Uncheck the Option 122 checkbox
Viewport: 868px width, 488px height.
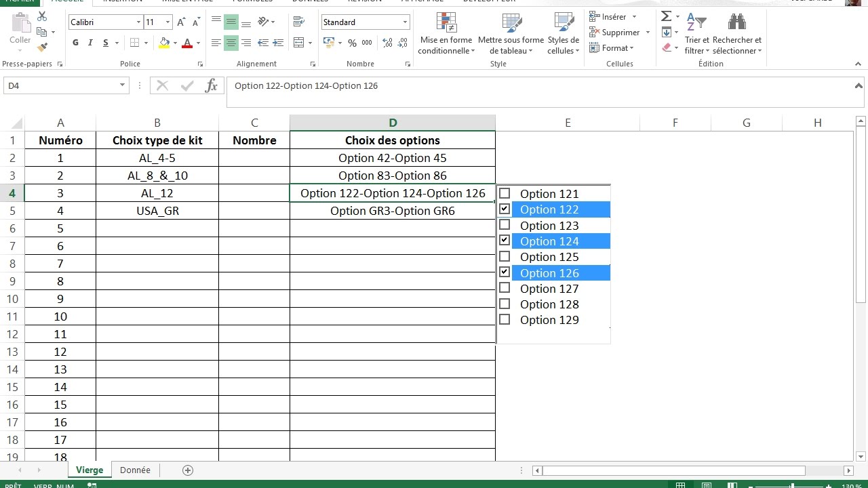pyautogui.click(x=505, y=209)
